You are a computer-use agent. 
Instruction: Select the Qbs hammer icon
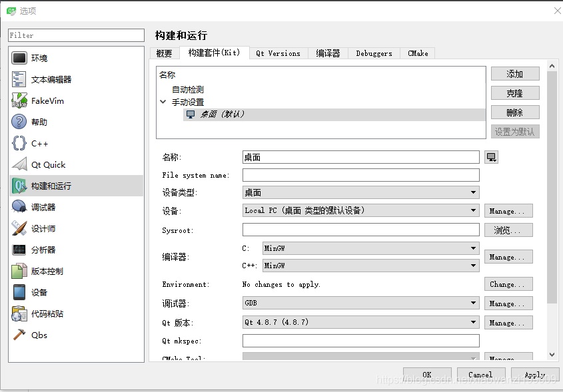pyautogui.click(x=19, y=335)
